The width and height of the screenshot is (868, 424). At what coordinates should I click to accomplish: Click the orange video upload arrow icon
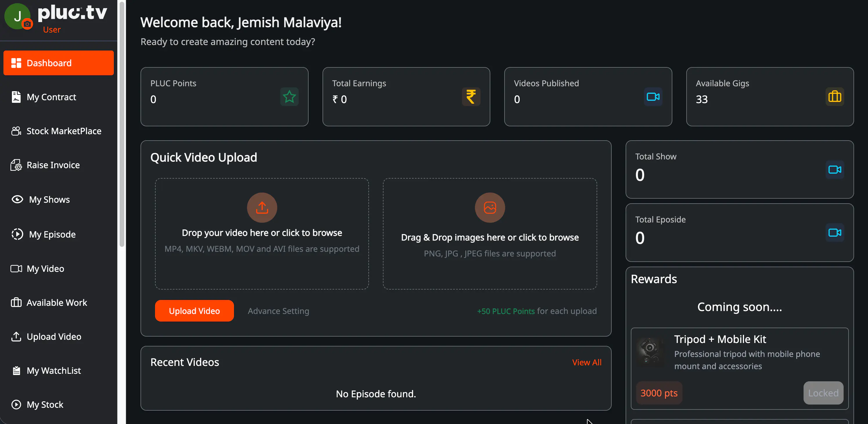pos(262,208)
